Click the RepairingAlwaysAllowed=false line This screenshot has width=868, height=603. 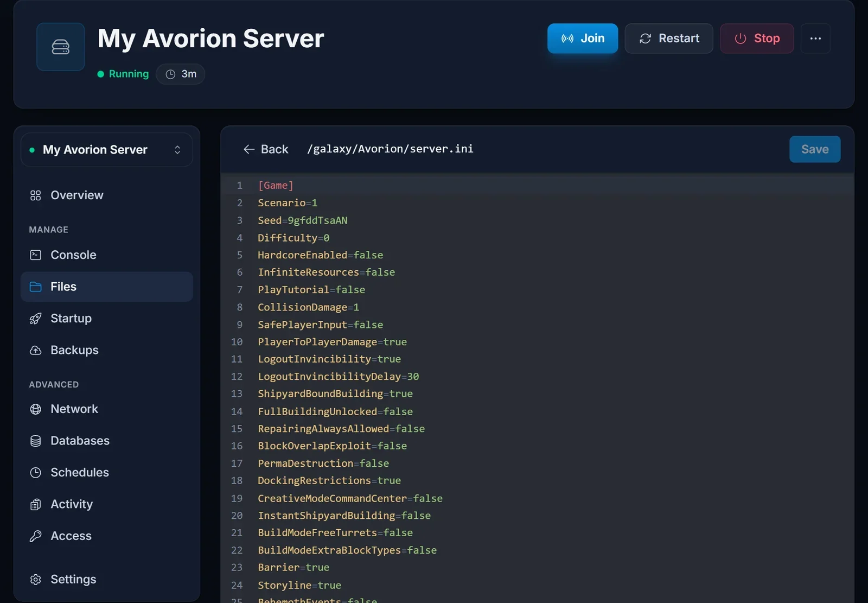point(341,429)
